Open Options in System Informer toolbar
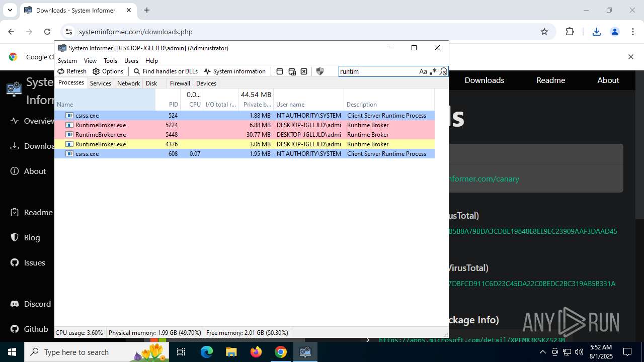This screenshot has height=362, width=644. 108,71
